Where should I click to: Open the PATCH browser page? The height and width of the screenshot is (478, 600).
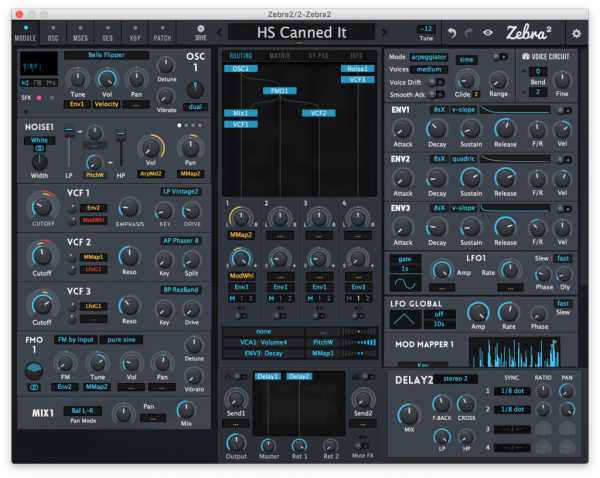(162, 34)
